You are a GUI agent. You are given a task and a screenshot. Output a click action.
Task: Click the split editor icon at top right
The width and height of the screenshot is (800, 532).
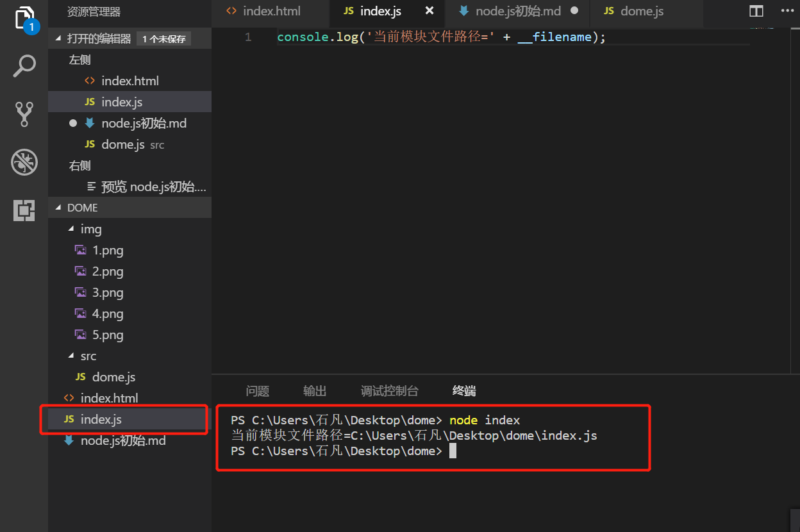pos(756,12)
